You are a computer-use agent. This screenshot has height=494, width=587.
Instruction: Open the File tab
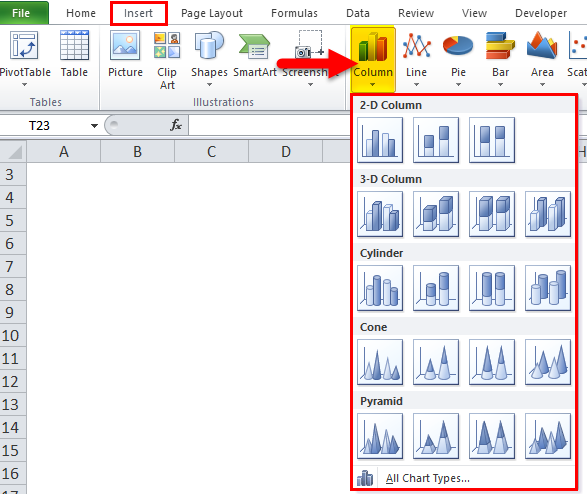tap(23, 13)
